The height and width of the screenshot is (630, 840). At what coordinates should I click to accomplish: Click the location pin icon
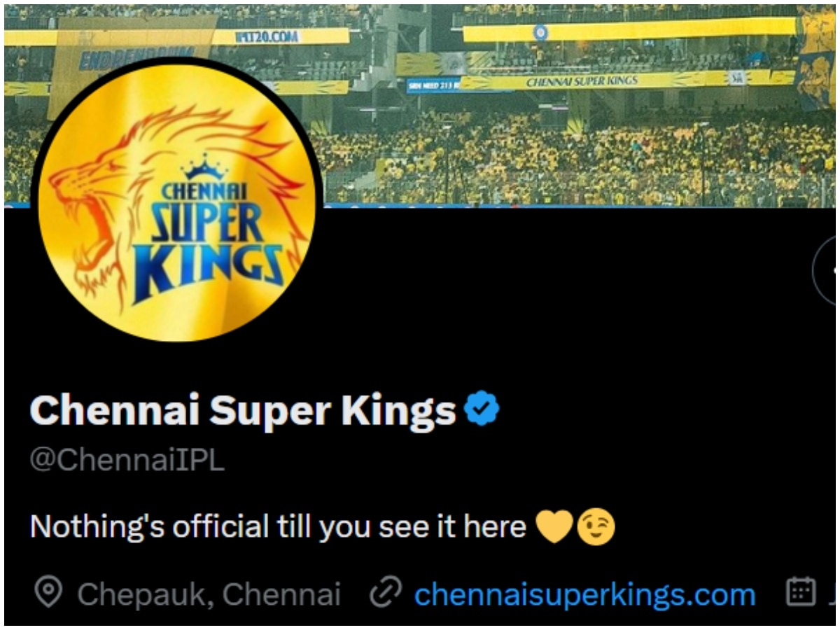(x=48, y=594)
